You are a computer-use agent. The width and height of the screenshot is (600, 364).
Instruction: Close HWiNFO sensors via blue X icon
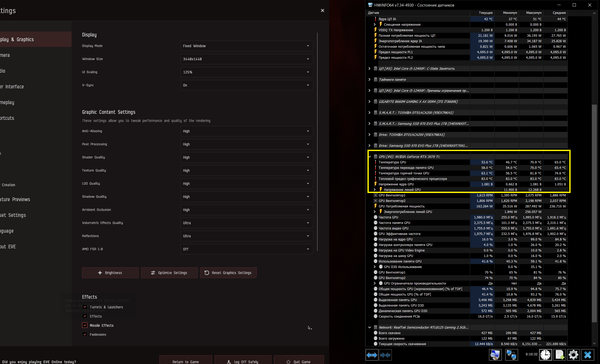coord(587,355)
